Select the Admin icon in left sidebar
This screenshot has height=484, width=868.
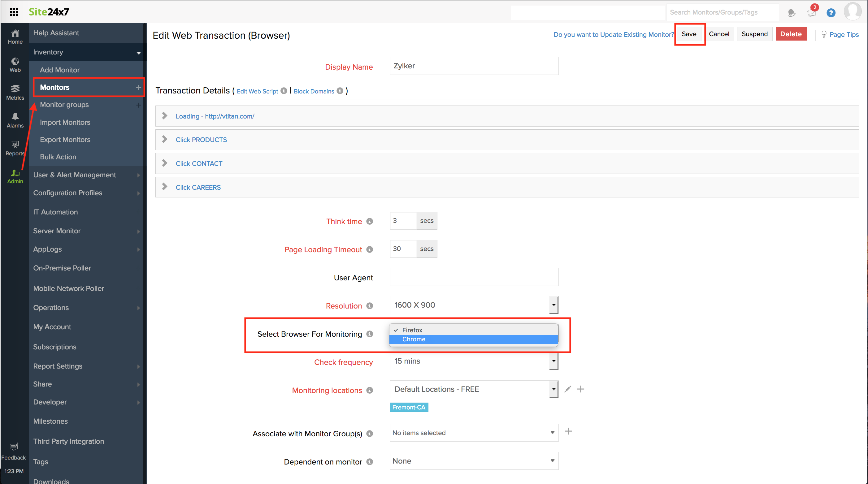pyautogui.click(x=15, y=176)
